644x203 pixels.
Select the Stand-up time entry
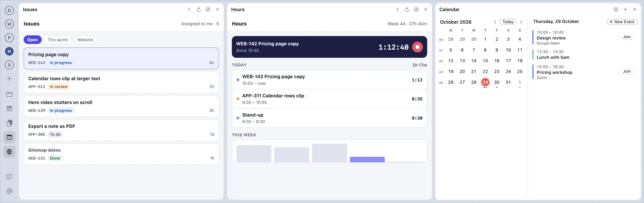tap(330, 118)
